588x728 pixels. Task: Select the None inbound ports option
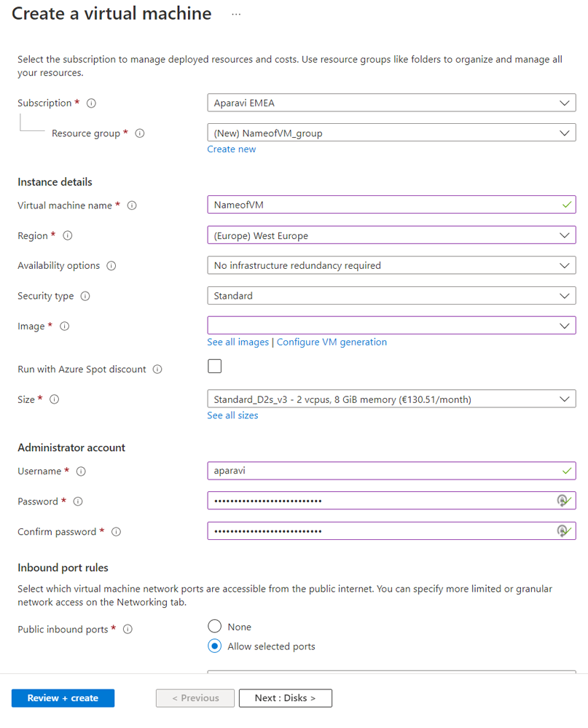[x=214, y=627]
